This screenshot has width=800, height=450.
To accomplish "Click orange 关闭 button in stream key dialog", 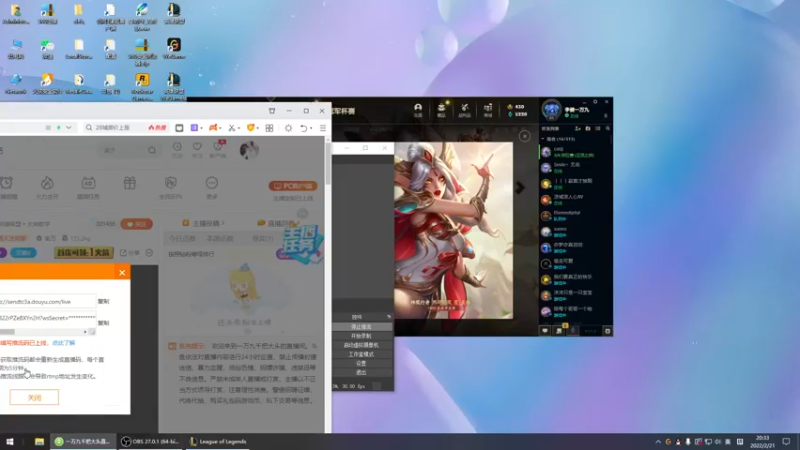I will tap(34, 397).
